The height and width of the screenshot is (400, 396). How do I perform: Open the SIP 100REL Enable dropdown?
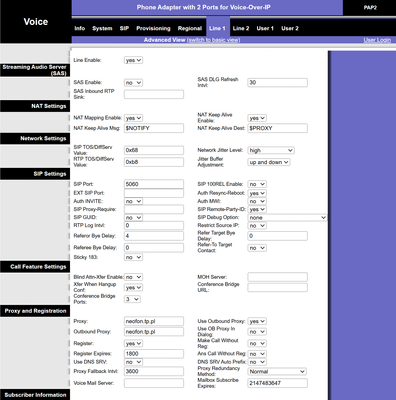click(257, 184)
